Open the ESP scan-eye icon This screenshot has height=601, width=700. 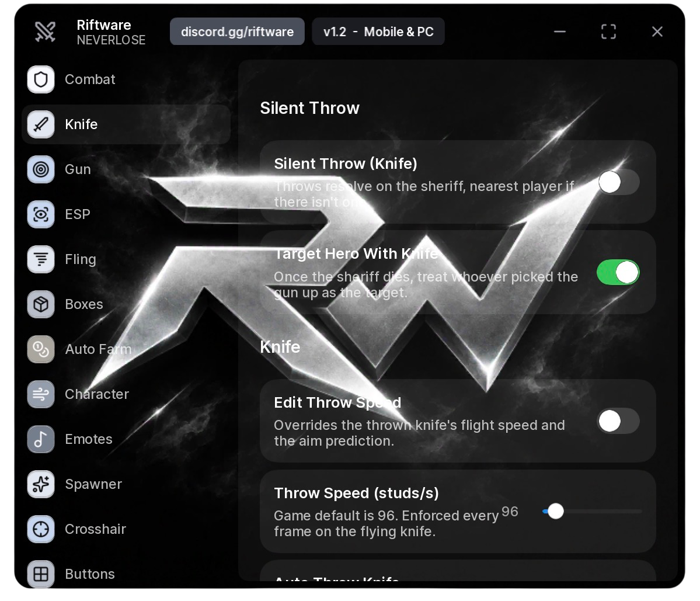[41, 214]
